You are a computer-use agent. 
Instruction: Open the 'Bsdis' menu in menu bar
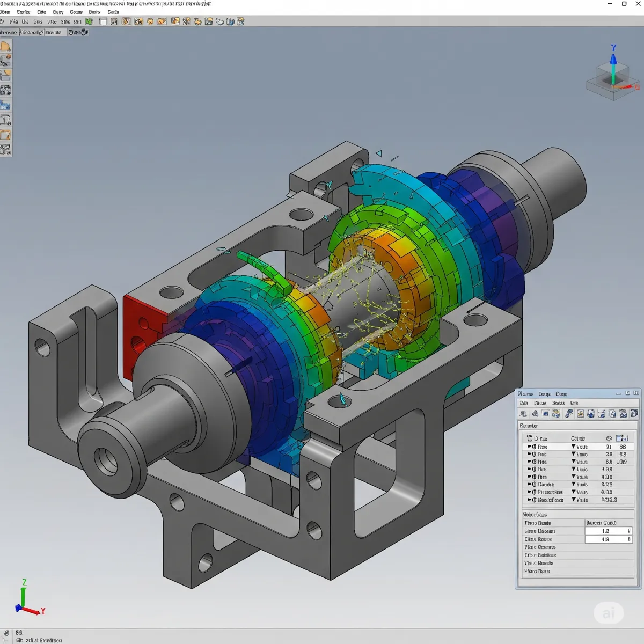[113, 12]
